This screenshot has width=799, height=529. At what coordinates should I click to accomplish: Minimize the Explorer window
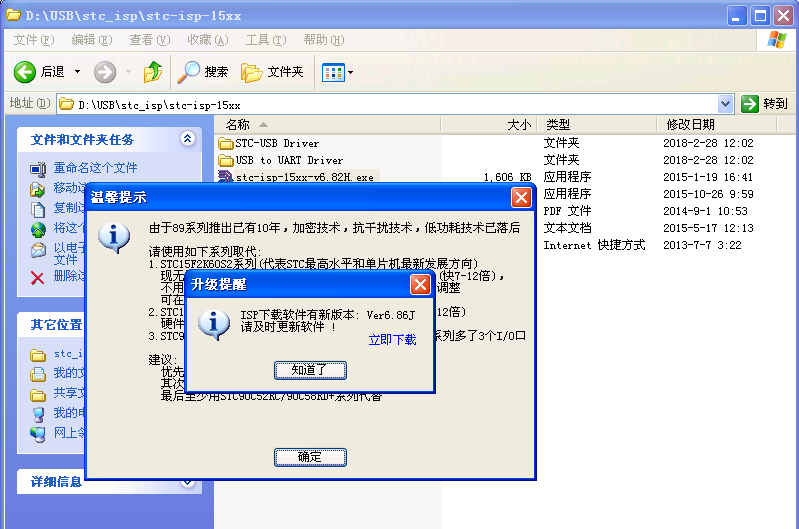pos(736,16)
